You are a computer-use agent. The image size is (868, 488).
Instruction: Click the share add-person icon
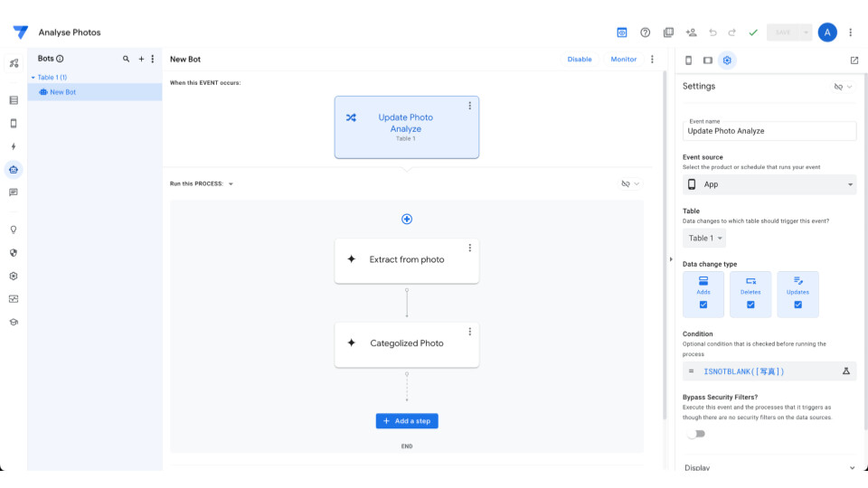pos(691,33)
